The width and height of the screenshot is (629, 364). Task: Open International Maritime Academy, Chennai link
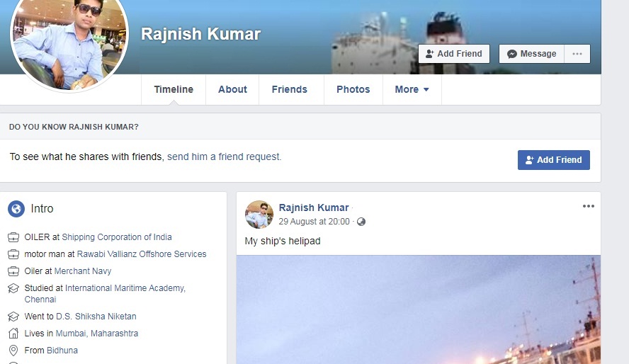pyautogui.click(x=105, y=293)
